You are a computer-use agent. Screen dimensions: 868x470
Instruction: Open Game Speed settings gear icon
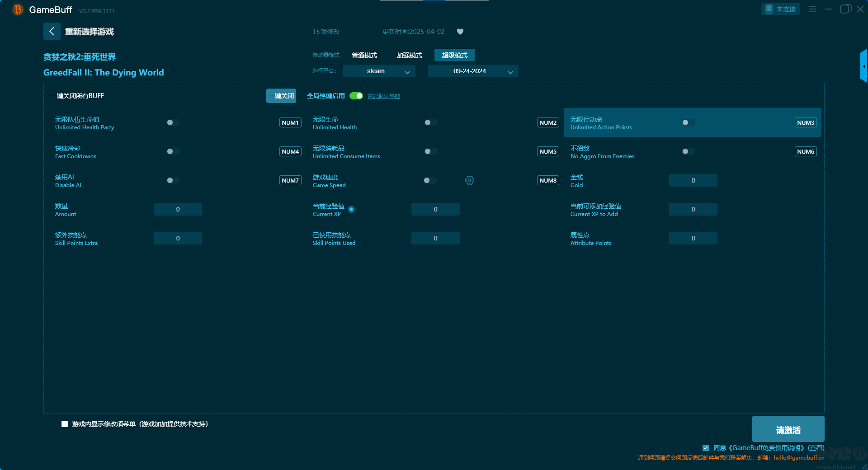470,180
